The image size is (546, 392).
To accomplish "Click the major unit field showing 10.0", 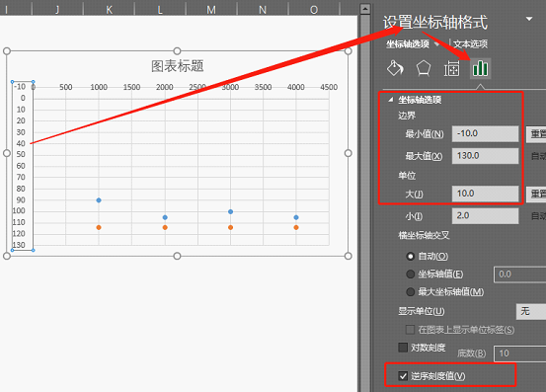I will pos(485,194).
